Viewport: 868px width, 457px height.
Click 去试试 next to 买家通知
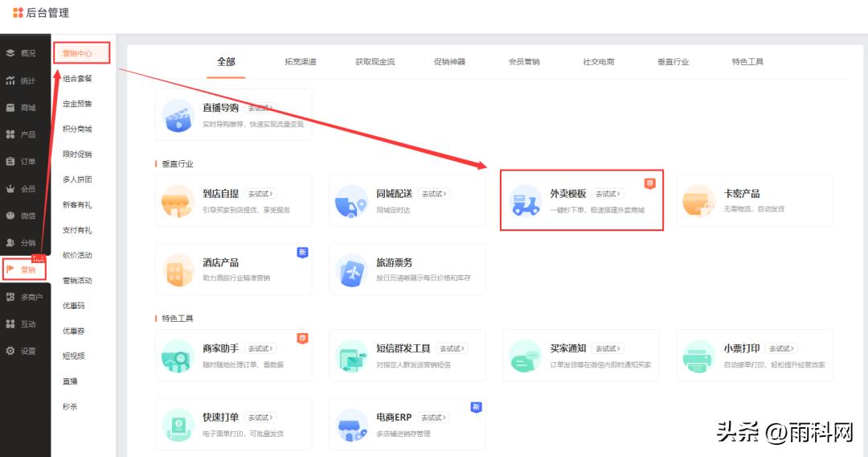point(608,348)
